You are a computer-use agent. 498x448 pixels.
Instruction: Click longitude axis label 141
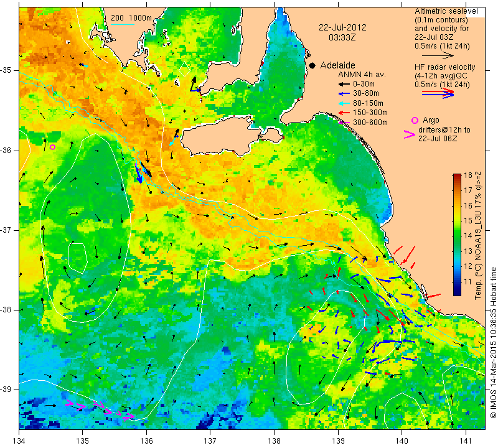pyautogui.click(x=466, y=441)
